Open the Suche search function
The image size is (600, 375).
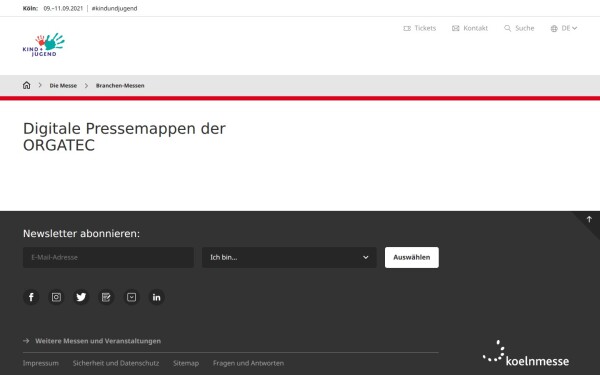[x=519, y=28]
